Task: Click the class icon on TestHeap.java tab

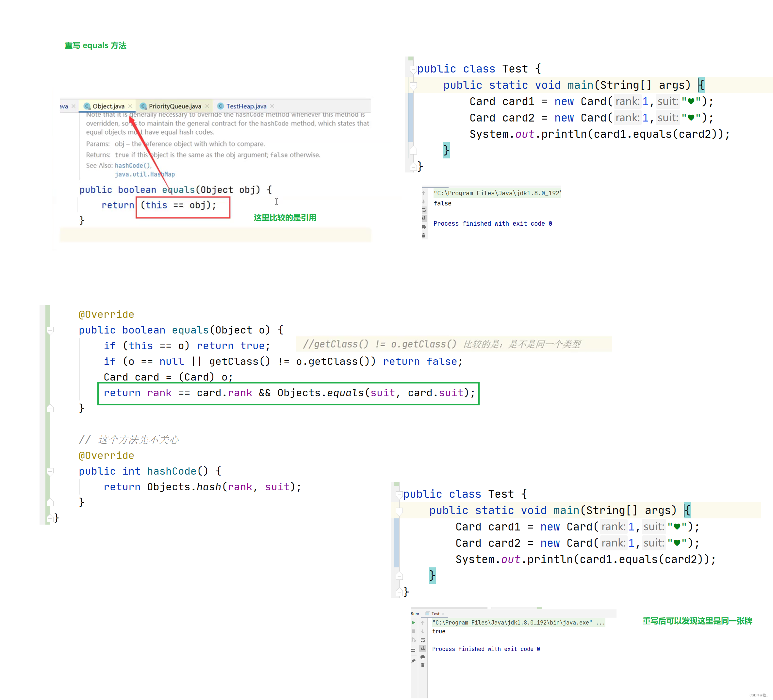Action: (x=221, y=106)
